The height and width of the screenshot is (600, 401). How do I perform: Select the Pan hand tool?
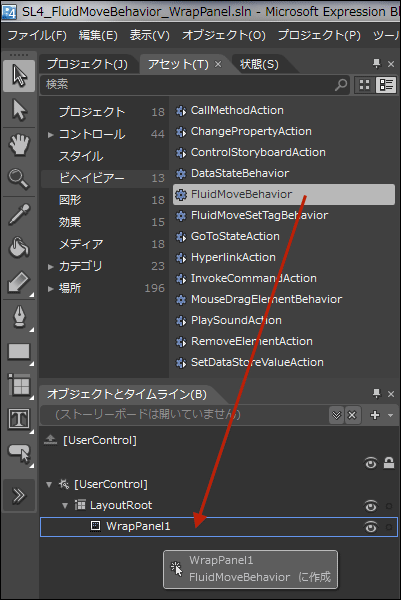(x=19, y=145)
